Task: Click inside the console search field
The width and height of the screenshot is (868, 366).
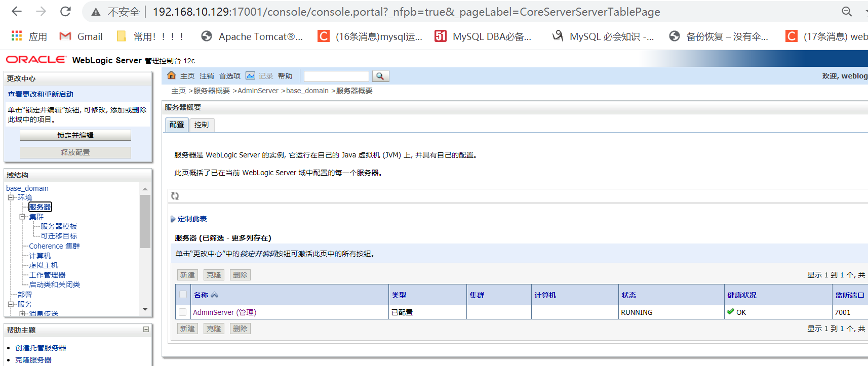Action: pos(336,76)
